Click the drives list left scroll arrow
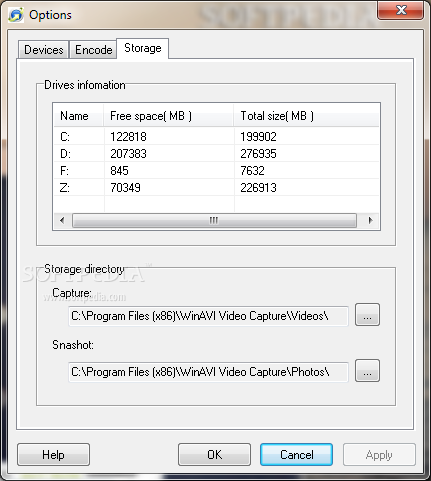 (x=62, y=220)
